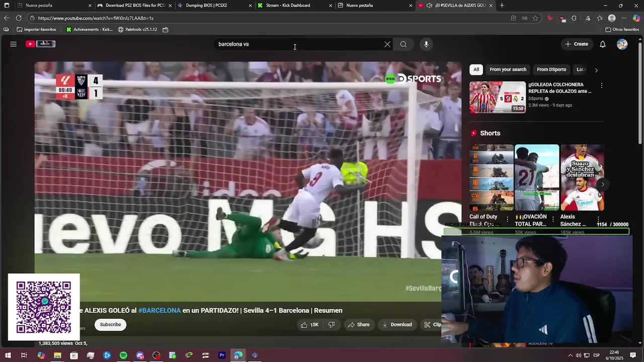Reload the page

(19, 18)
